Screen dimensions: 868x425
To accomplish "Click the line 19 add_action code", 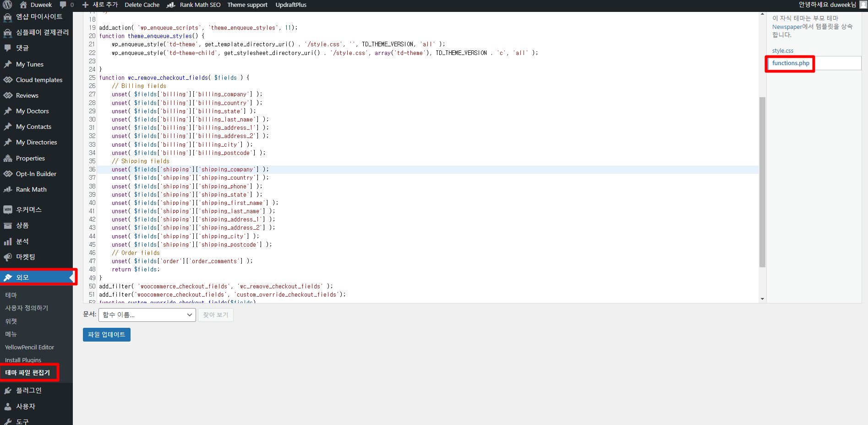I will (198, 28).
